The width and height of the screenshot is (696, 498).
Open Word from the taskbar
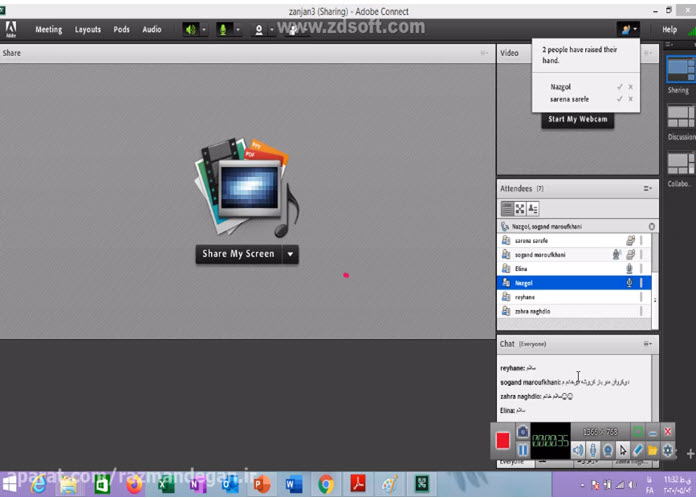click(x=293, y=484)
